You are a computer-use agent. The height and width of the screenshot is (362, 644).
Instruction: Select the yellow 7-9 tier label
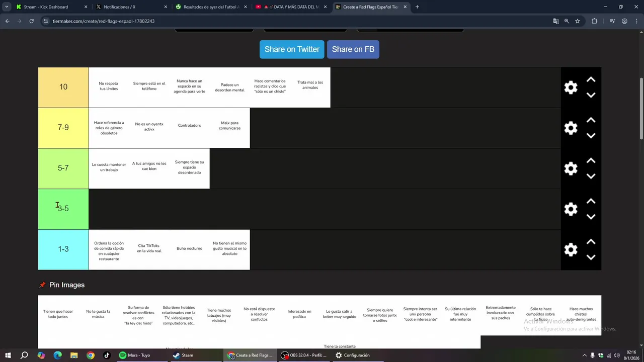(63, 128)
